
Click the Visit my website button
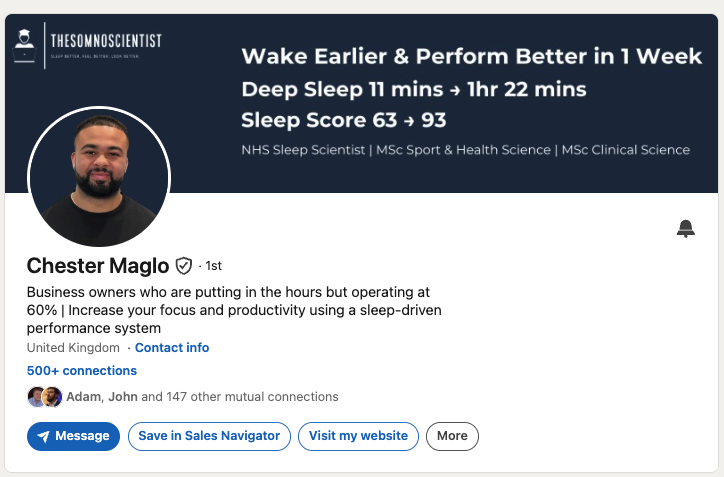pos(358,436)
